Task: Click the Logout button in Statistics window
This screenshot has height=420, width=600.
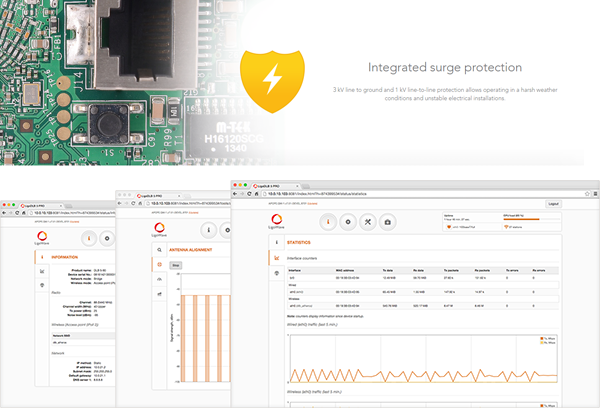Action: [x=553, y=204]
